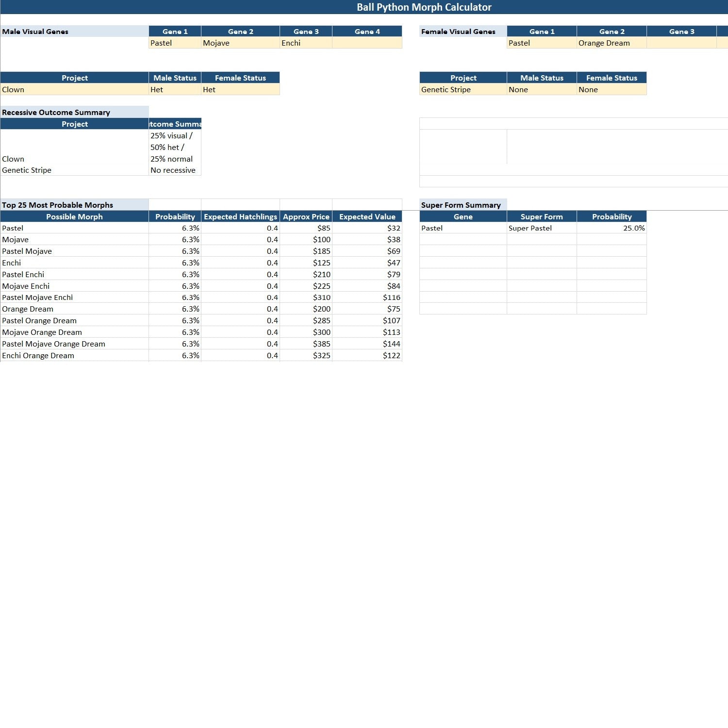Screen dimensions: 728x728
Task: Click the '$310' approx price cell
Action: click(x=306, y=297)
